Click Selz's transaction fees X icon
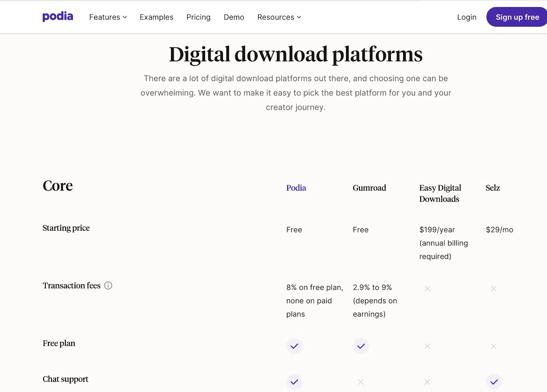The height and width of the screenshot is (392, 547). 493,288
